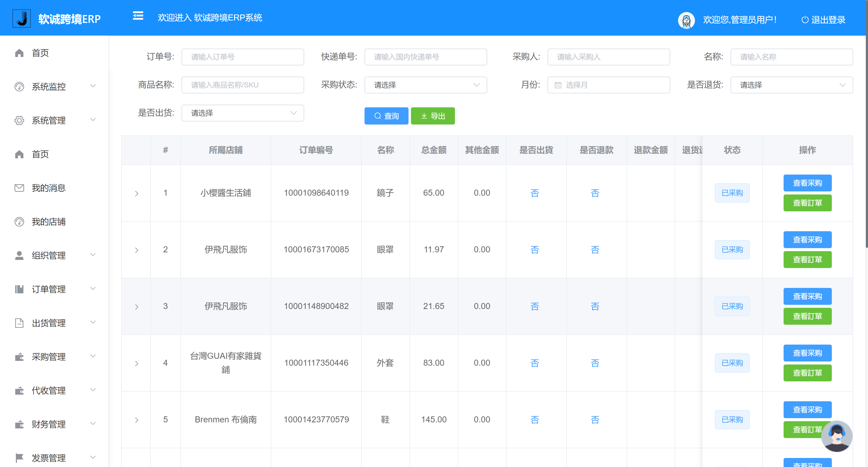This screenshot has height=467, width=868.
Task: Click 是否出貨 否 in row 1
Action: tap(535, 193)
